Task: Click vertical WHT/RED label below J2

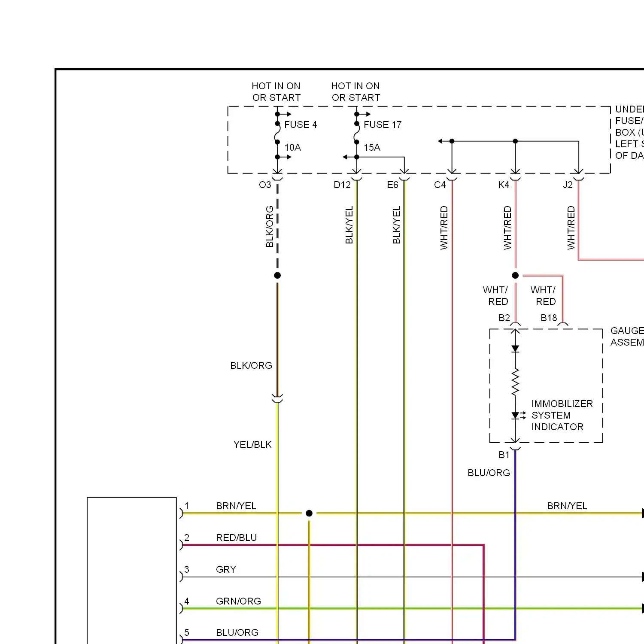Action: [x=571, y=228]
